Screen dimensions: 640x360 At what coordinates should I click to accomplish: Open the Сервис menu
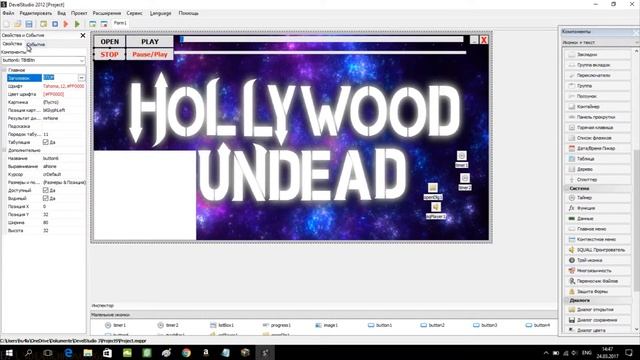[134, 13]
